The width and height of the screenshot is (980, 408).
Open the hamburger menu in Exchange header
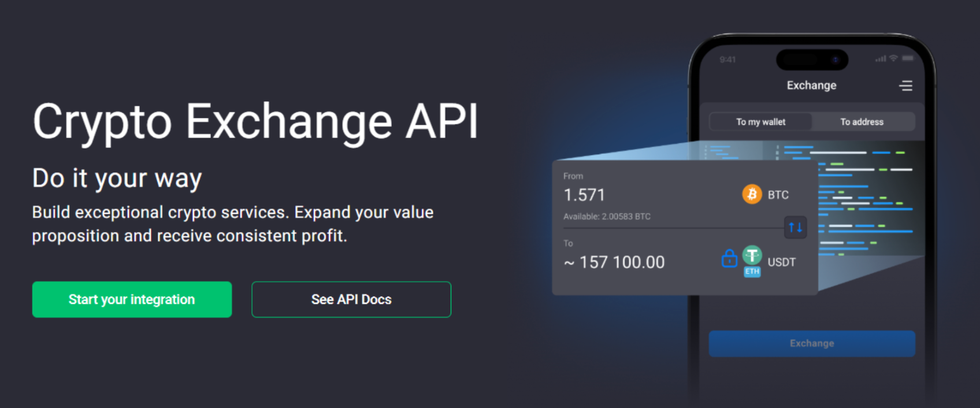point(905,86)
